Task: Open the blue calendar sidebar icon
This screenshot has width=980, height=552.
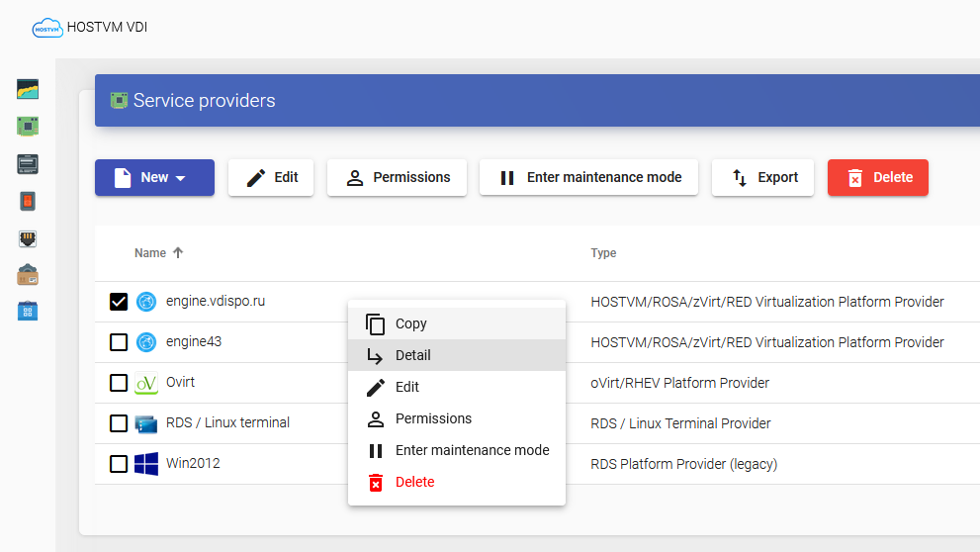Action: click(x=28, y=311)
